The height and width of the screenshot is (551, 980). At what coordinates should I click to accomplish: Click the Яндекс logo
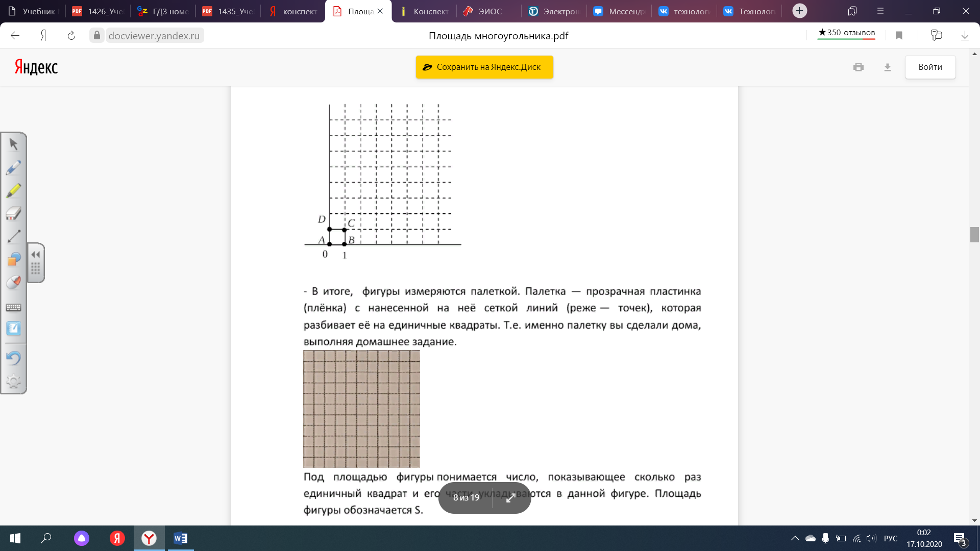click(x=36, y=67)
